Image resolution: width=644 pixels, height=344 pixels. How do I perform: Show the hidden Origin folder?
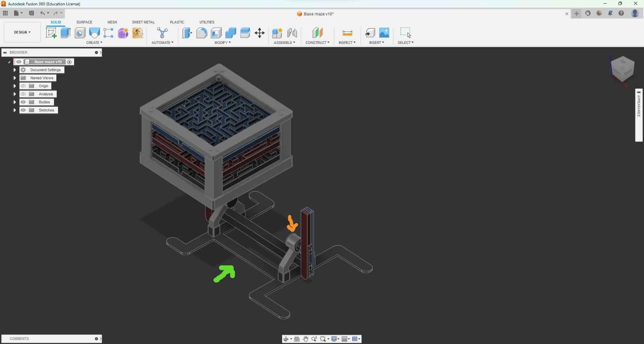[x=23, y=86]
